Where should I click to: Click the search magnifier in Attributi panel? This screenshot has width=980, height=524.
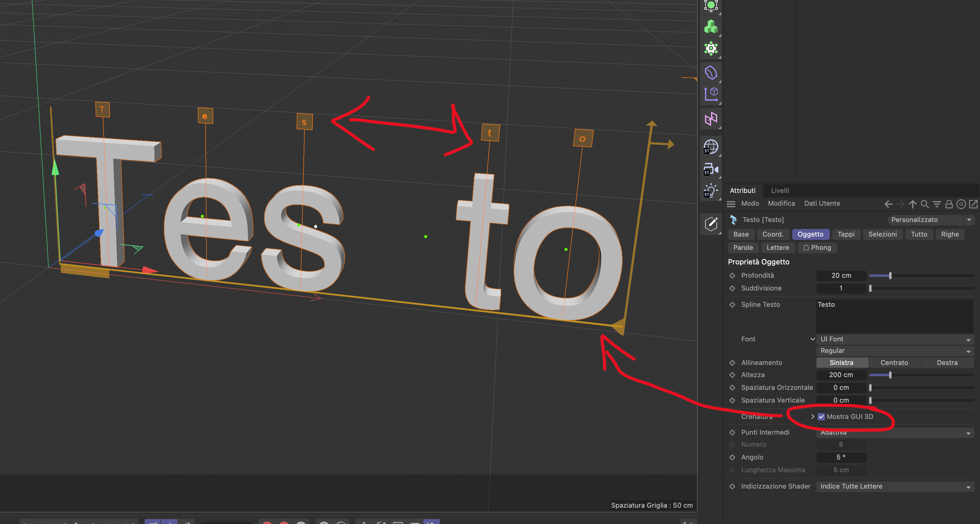(x=925, y=204)
